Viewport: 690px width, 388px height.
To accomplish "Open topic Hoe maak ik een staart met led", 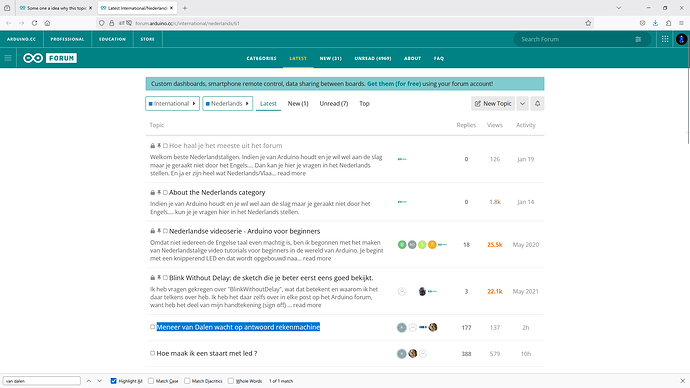I will pyautogui.click(x=207, y=353).
